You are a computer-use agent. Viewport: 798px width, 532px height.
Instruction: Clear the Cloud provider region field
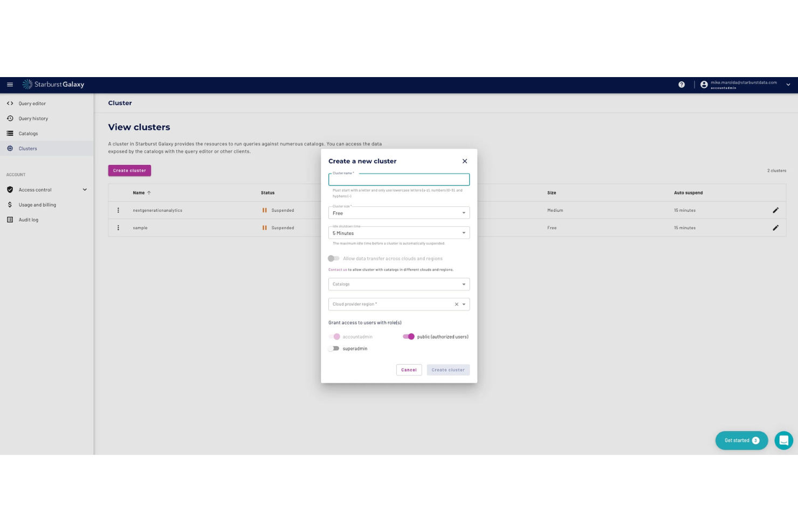pyautogui.click(x=457, y=305)
